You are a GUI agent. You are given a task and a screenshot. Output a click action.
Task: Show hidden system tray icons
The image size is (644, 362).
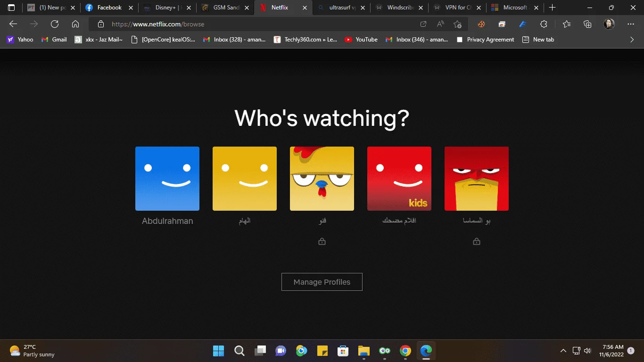click(x=563, y=351)
